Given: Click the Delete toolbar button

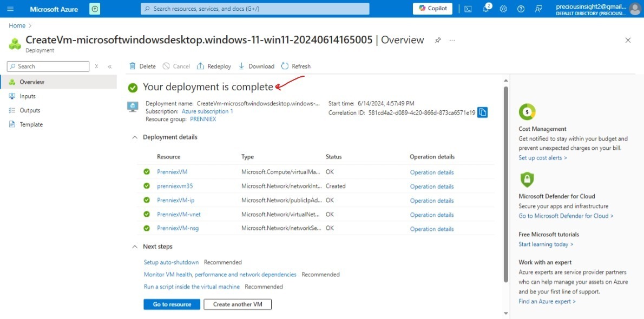Looking at the screenshot, I should pyautogui.click(x=142, y=66).
